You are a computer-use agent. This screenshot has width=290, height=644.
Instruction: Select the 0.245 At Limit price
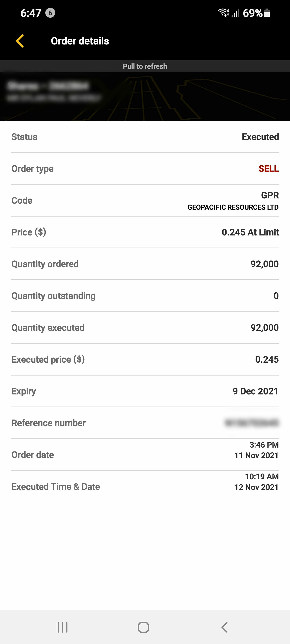(x=250, y=232)
